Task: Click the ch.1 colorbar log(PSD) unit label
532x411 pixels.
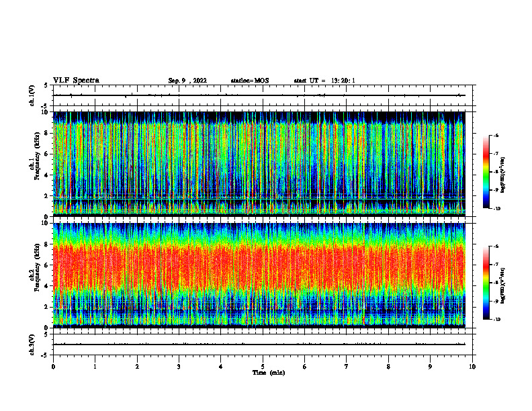Action: pyautogui.click(x=503, y=175)
